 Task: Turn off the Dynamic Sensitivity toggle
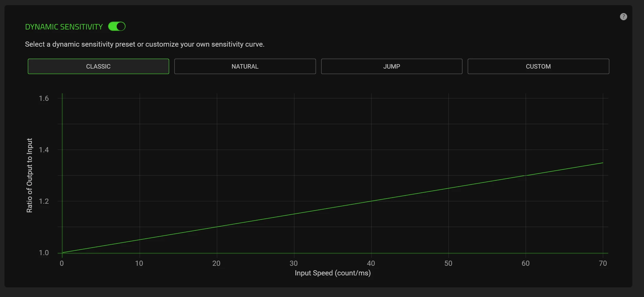(117, 26)
